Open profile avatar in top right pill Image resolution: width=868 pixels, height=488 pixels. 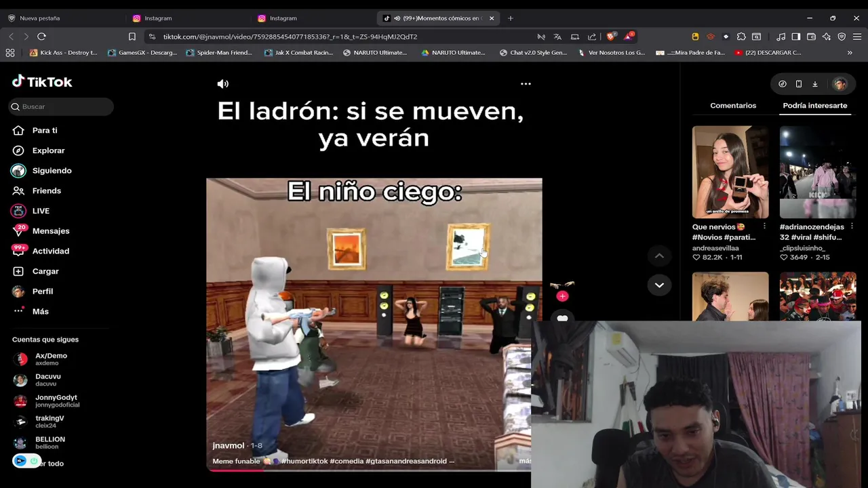tap(840, 84)
